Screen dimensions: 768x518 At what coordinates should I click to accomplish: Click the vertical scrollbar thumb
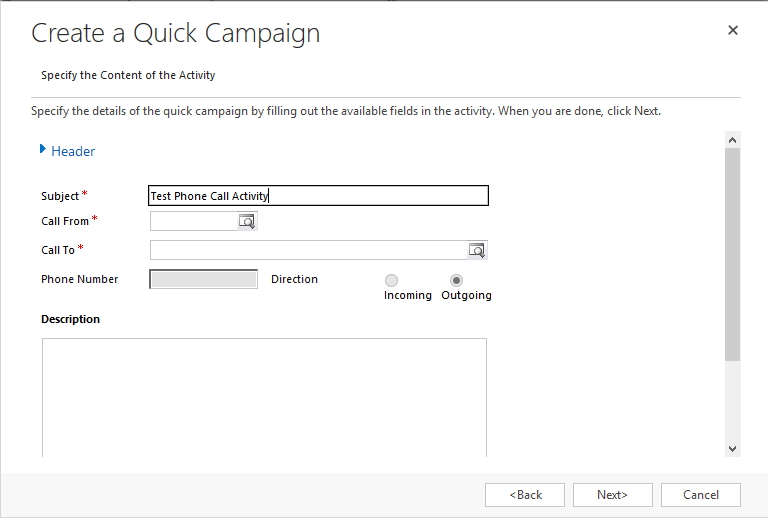[x=733, y=255]
